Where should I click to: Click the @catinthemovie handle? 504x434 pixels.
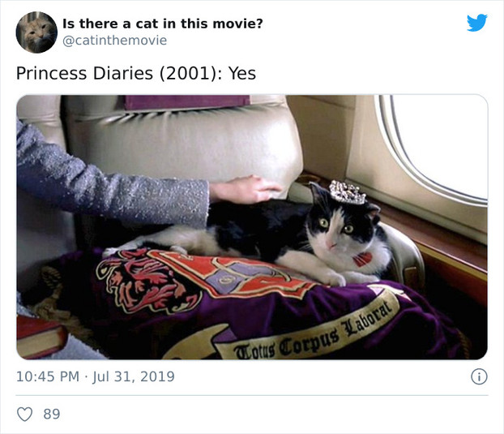coord(114,40)
